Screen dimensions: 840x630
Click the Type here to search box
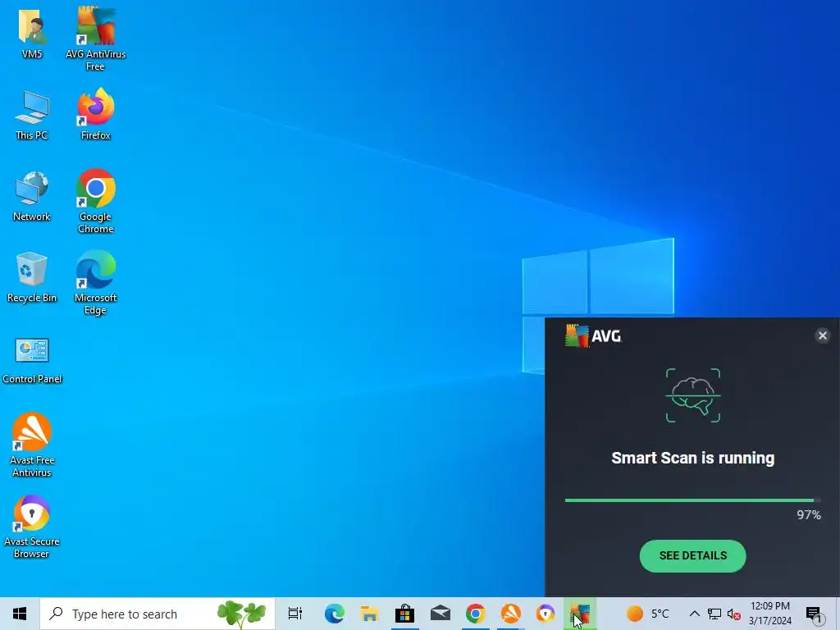[x=157, y=614]
